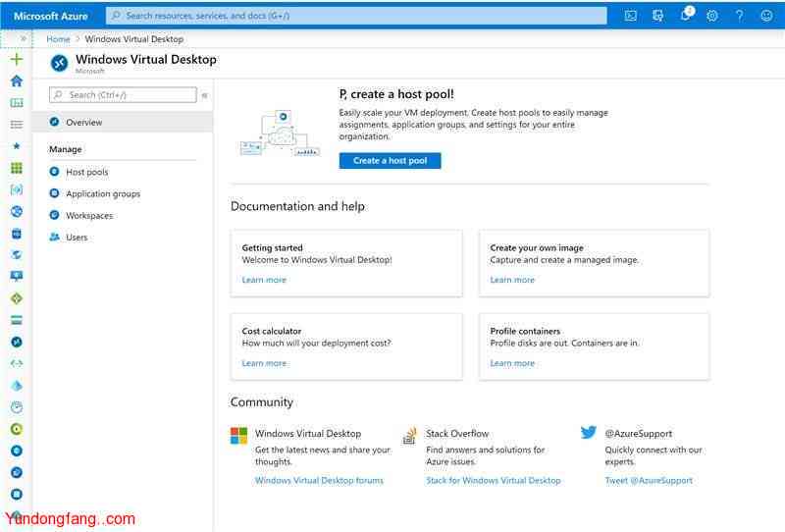Image resolution: width=785 pixels, height=532 pixels.
Task: Open portal Settings gear icon
Action: tap(712, 16)
